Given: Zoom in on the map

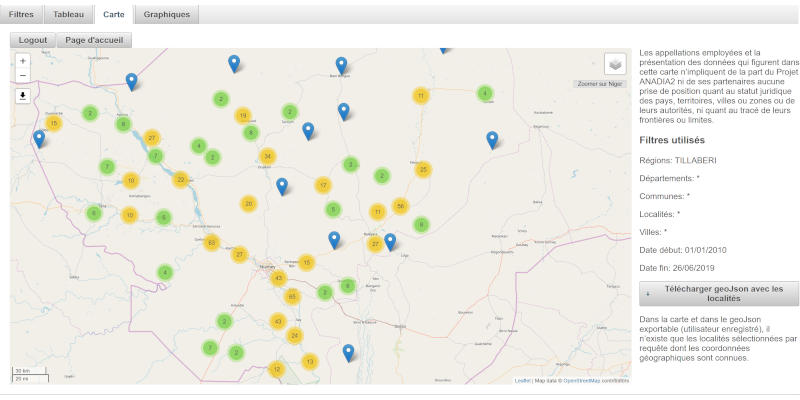Looking at the screenshot, I should [23, 61].
